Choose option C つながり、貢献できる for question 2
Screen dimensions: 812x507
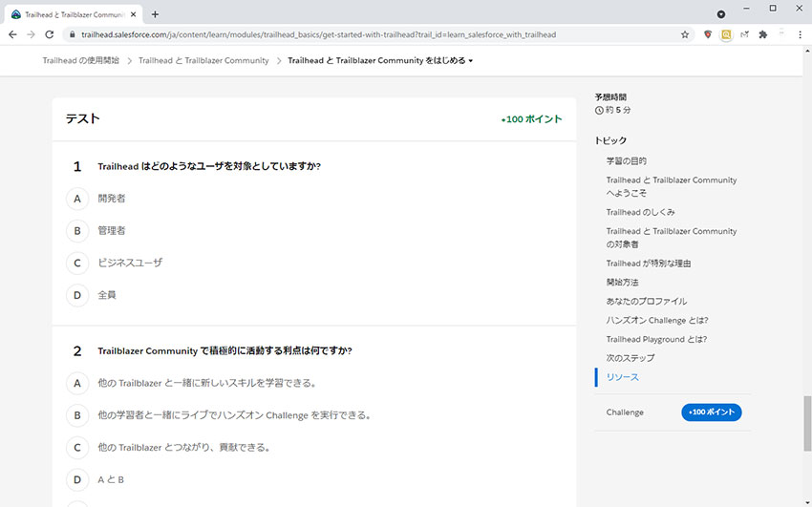[77, 448]
